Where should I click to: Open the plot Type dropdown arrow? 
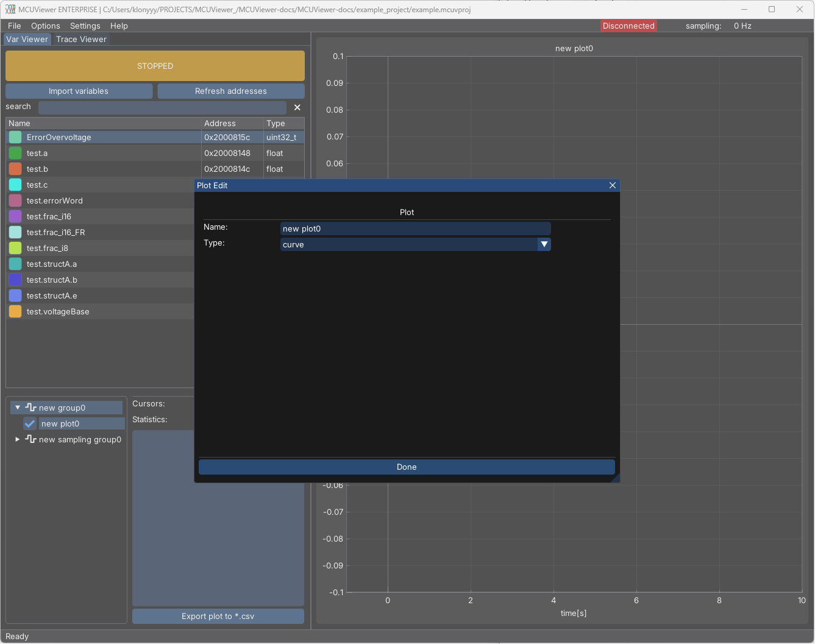coord(544,244)
